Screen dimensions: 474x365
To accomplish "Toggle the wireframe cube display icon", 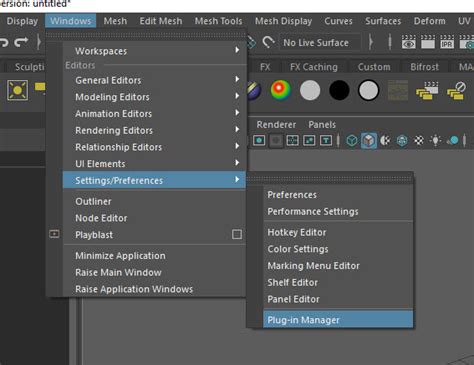I will pos(352,140).
